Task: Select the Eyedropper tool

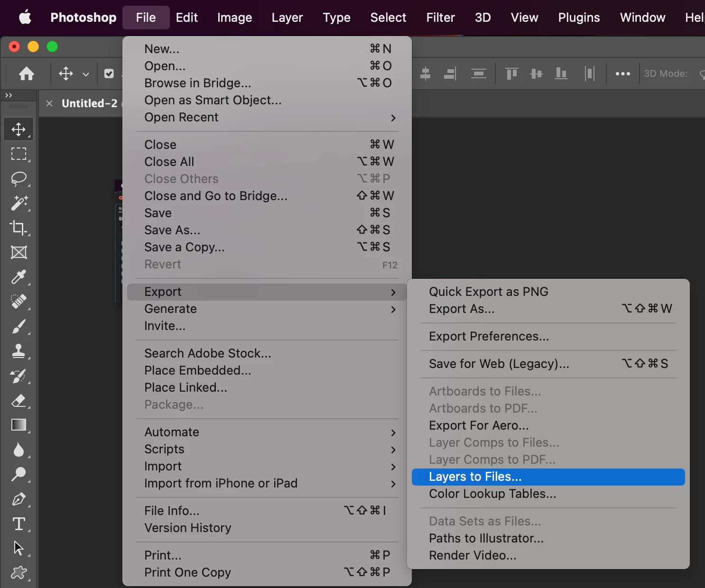Action: click(x=19, y=277)
